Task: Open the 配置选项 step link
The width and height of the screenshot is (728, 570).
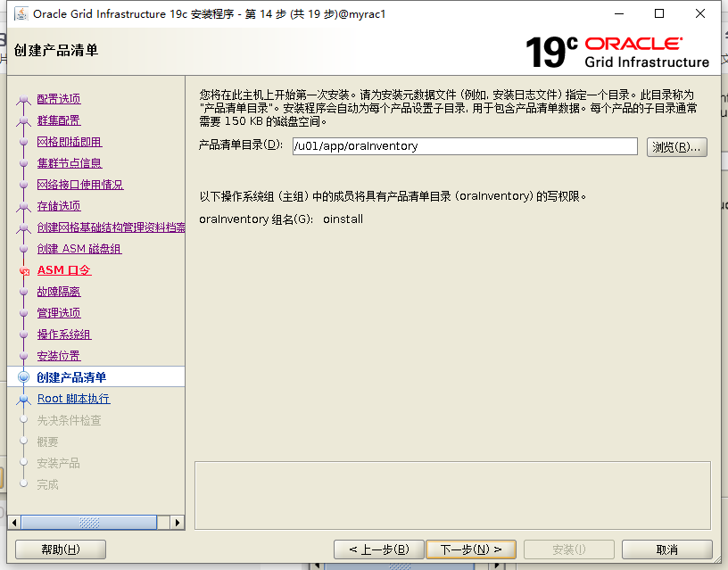Action: (59, 99)
